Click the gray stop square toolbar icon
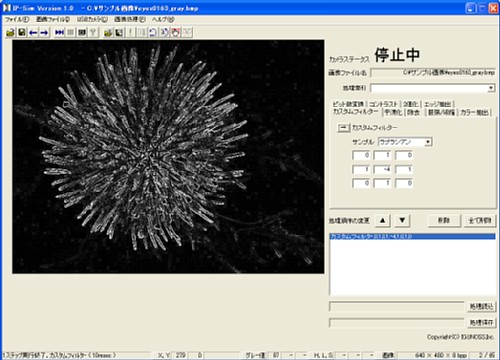Screen dimensions: 500x360 click(70, 32)
